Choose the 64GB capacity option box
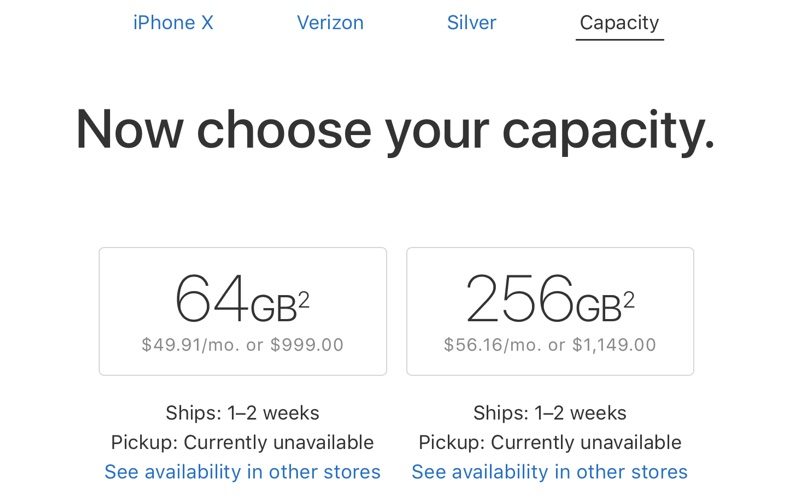 pos(242,311)
